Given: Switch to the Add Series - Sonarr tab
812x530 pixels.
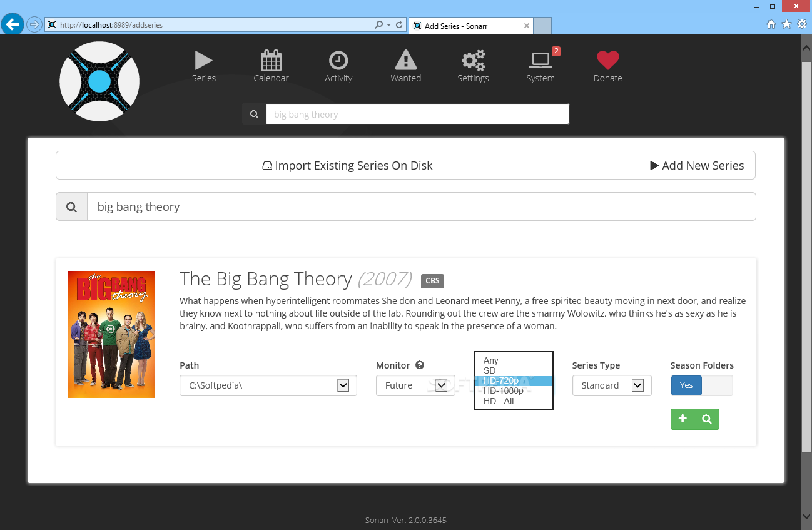Looking at the screenshot, I should coord(470,26).
